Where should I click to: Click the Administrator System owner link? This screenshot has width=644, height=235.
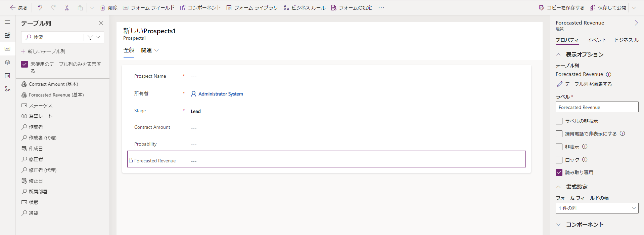point(221,94)
